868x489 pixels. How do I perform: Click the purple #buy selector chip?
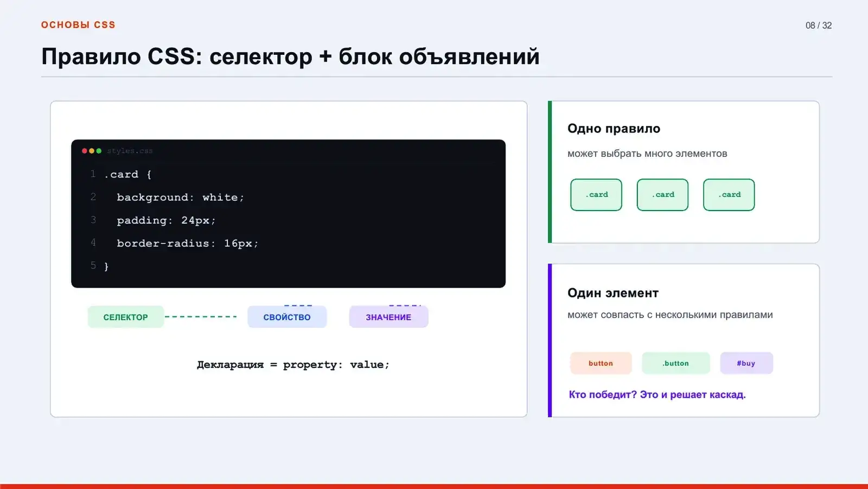coord(746,363)
